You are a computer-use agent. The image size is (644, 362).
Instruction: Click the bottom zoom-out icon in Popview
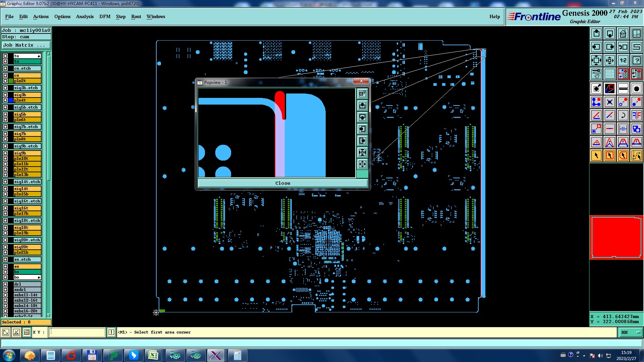(x=362, y=164)
